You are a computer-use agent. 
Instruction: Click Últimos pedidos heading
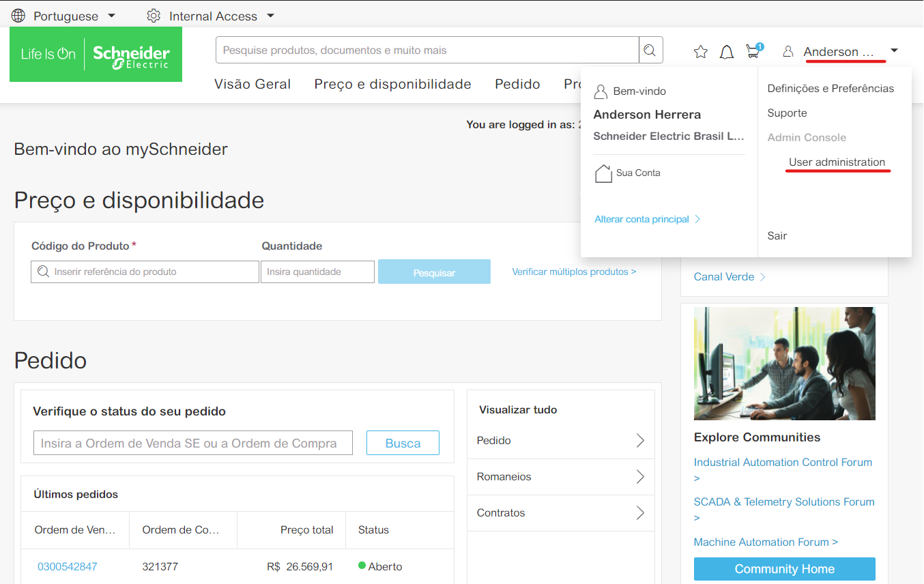(x=76, y=494)
